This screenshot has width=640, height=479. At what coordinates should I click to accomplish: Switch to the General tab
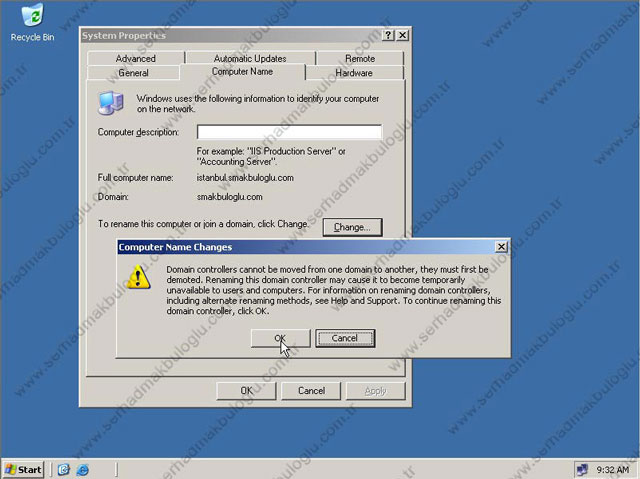click(133, 73)
